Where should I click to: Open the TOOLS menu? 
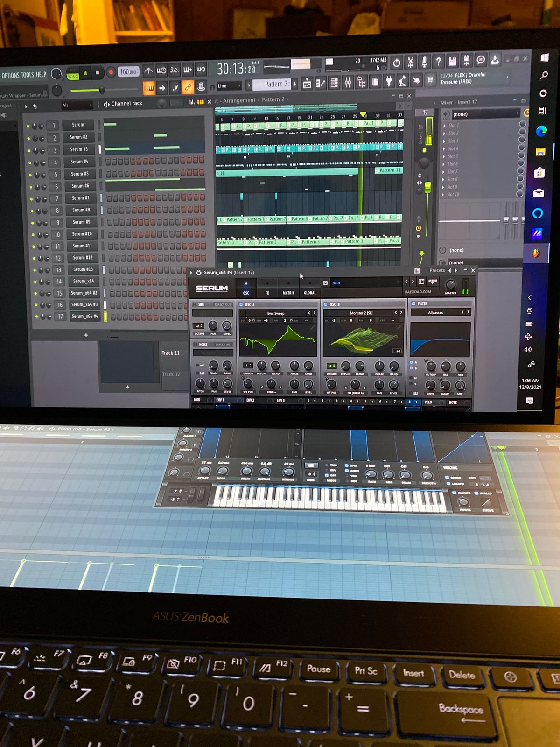(28, 75)
